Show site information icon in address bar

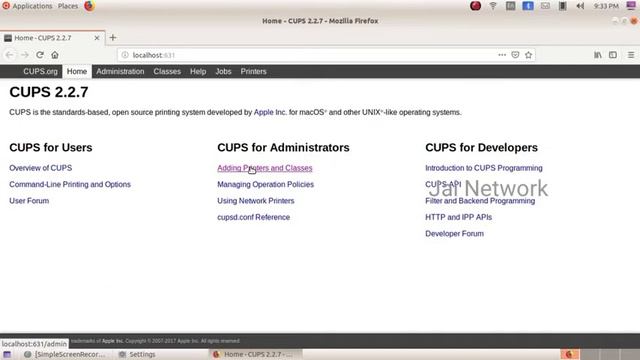125,55
